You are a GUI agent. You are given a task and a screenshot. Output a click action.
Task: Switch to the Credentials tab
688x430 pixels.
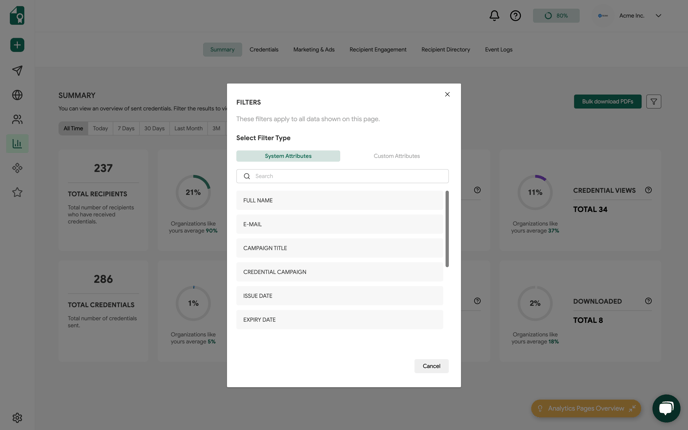pyautogui.click(x=264, y=50)
